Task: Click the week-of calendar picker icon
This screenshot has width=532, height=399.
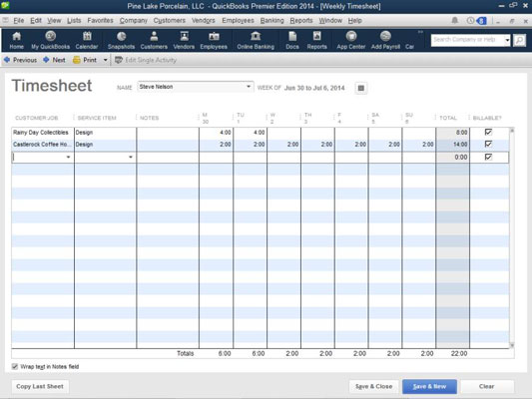Action: click(x=361, y=88)
